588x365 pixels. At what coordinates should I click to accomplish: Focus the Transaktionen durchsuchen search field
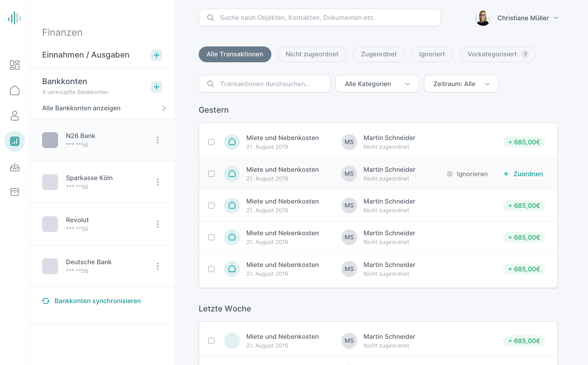point(265,84)
